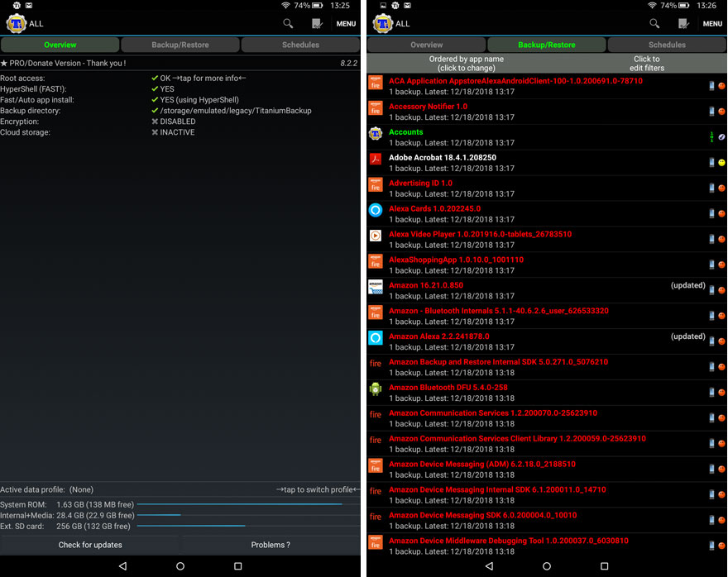Tap battery icon on the Backup/Restore screen

[x=684, y=6]
